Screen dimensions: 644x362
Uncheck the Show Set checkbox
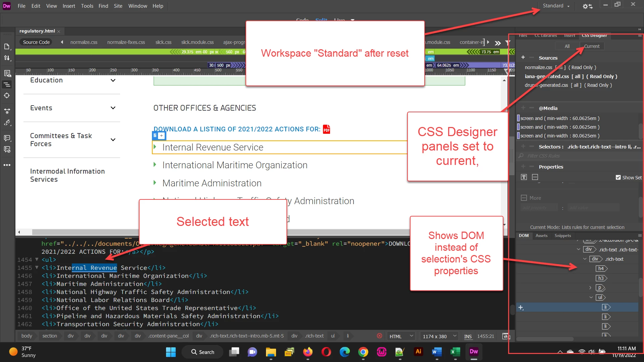pyautogui.click(x=618, y=178)
